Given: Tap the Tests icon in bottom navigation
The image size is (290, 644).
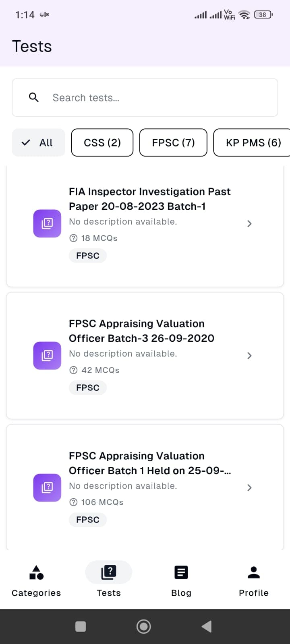Looking at the screenshot, I should coord(109,572).
